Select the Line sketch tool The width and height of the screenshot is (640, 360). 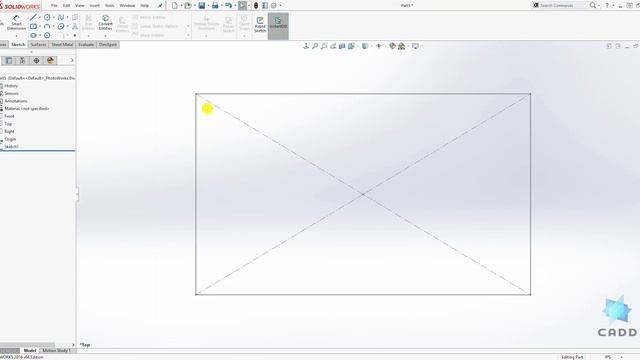(33, 17)
